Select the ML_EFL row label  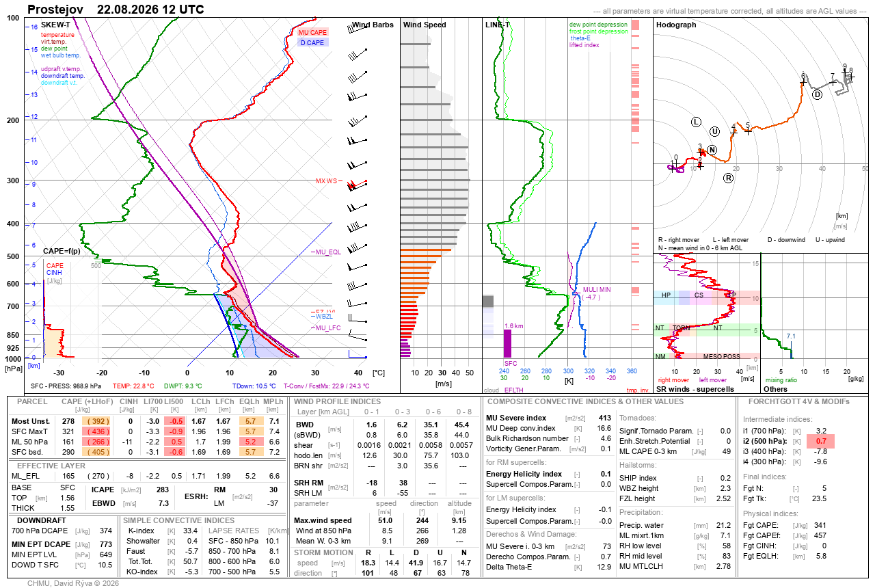[26, 475]
